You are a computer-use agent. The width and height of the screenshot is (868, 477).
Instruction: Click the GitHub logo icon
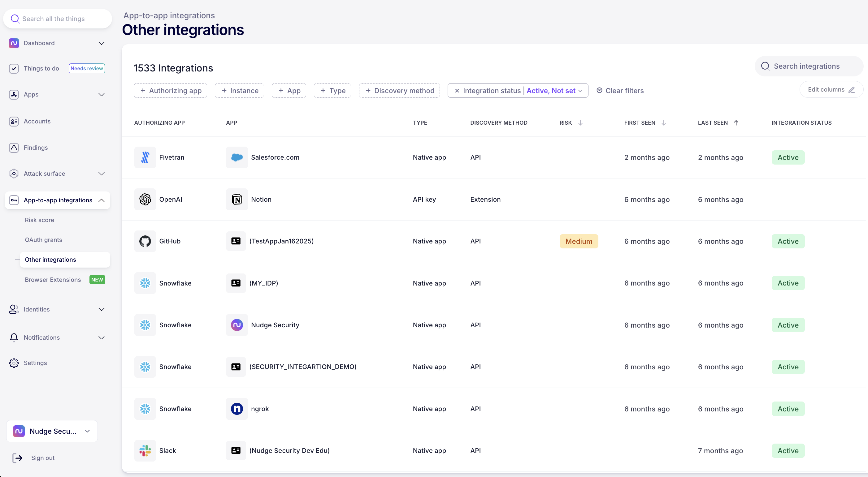(x=145, y=241)
